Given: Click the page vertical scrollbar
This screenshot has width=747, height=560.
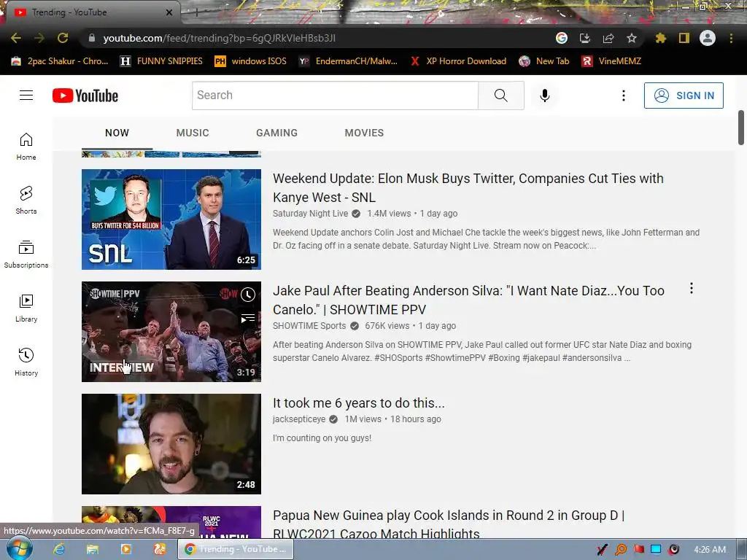Looking at the screenshot, I should 741,128.
